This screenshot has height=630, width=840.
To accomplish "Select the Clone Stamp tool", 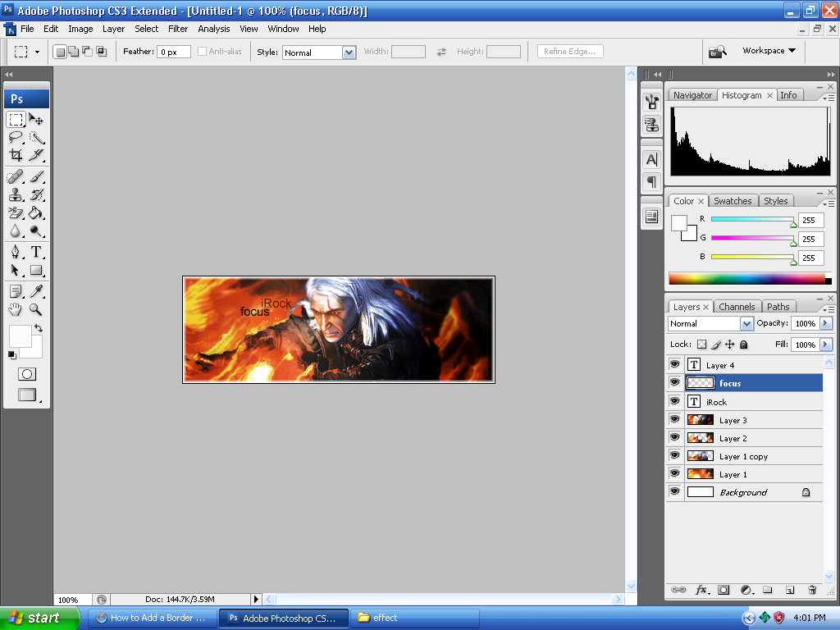I will (x=16, y=194).
